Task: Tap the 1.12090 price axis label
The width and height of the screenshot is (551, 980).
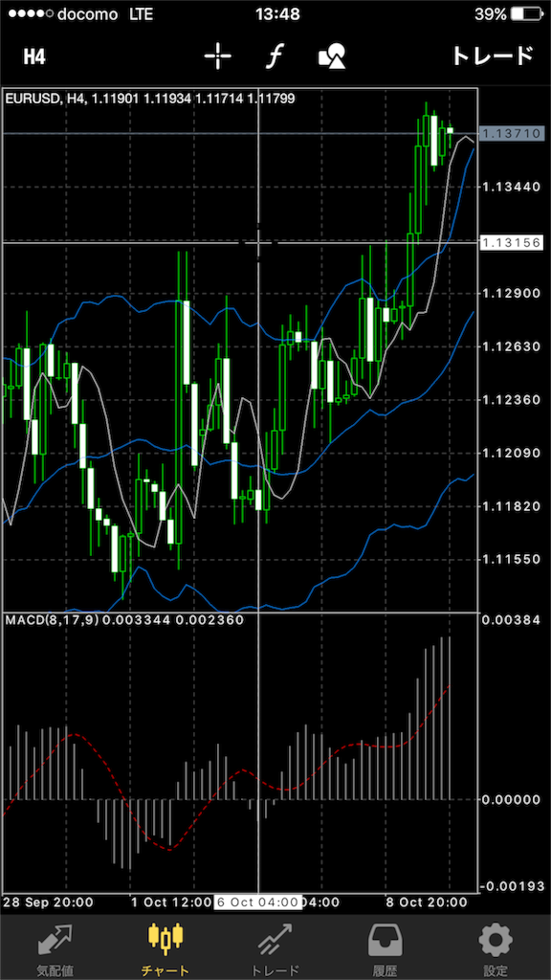Action: click(513, 452)
